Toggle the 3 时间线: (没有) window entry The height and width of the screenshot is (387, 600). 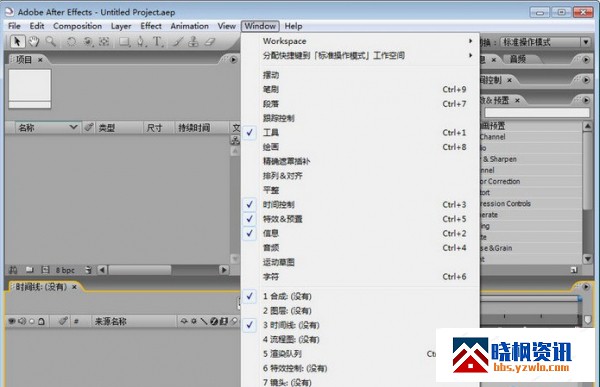361,325
